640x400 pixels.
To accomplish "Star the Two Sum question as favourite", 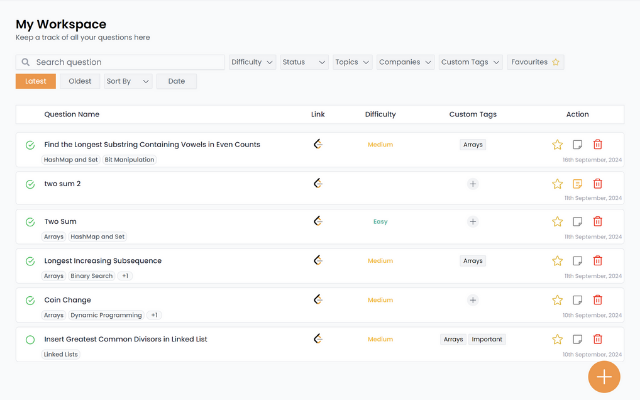I will point(558,222).
